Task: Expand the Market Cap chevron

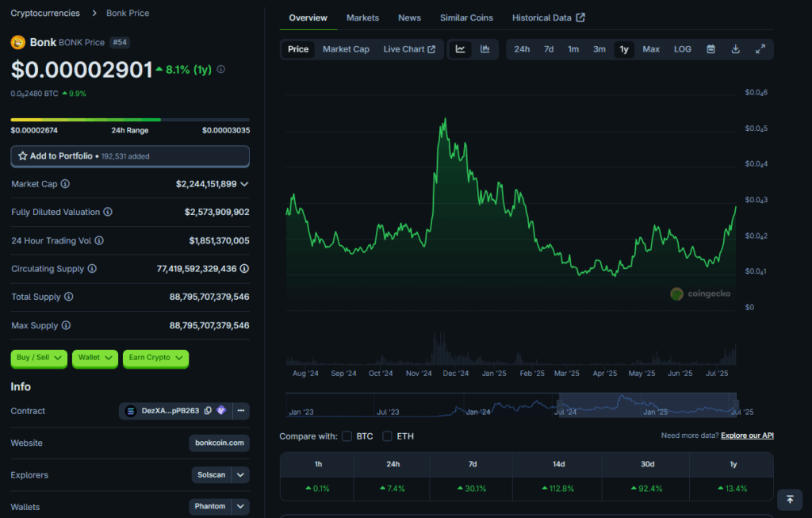Action: click(244, 184)
